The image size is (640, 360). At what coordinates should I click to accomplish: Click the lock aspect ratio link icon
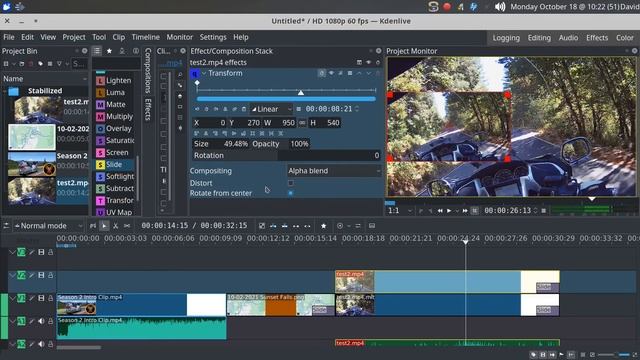point(302,122)
